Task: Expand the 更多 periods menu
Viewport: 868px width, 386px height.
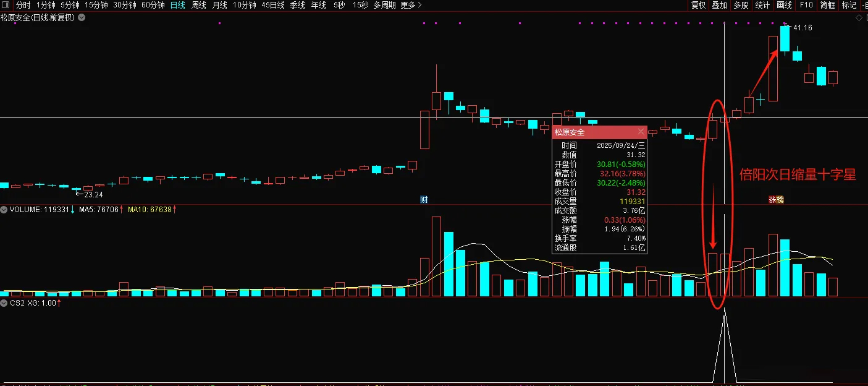Action: (x=411, y=5)
